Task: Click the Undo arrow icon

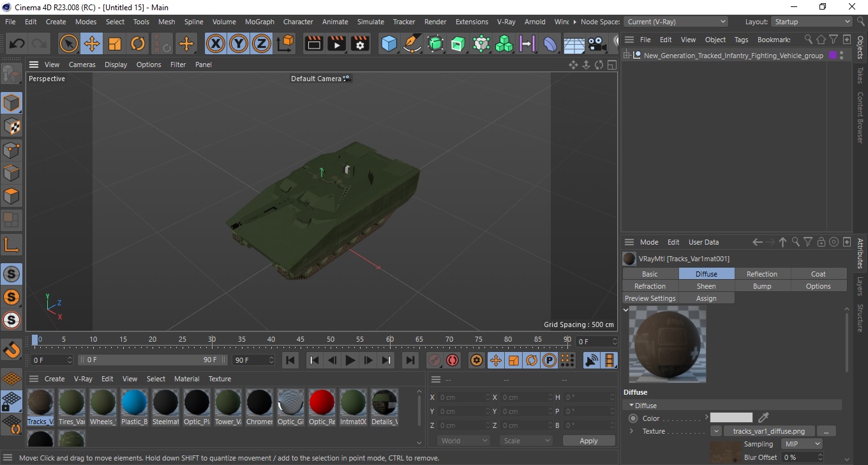Action: click(x=17, y=44)
